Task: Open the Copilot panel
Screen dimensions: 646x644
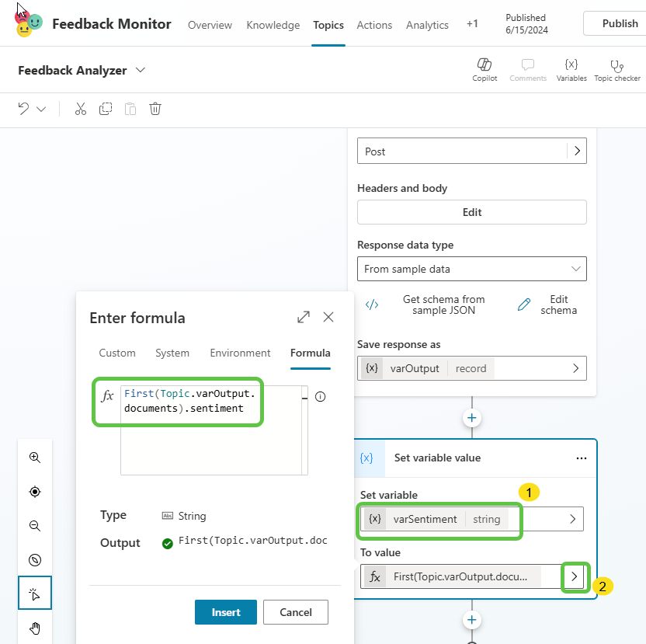Action: [x=484, y=69]
